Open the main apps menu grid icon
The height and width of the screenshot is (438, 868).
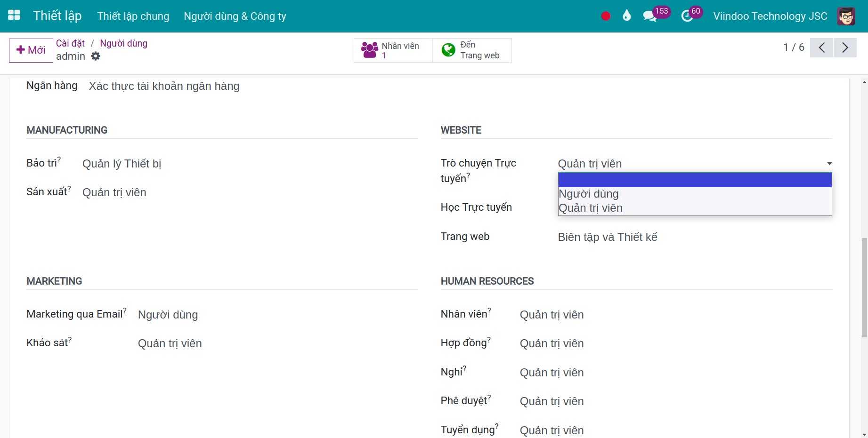click(14, 16)
